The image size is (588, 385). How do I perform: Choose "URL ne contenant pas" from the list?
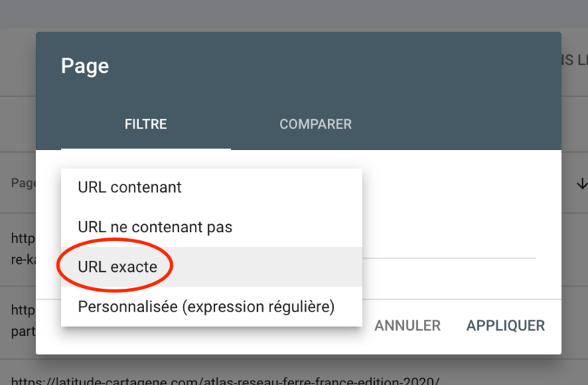click(154, 227)
